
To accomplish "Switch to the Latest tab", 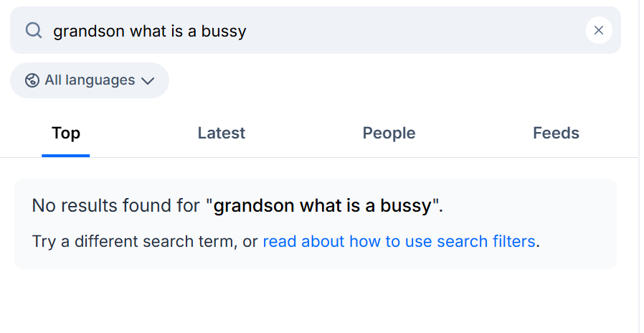I will [221, 133].
